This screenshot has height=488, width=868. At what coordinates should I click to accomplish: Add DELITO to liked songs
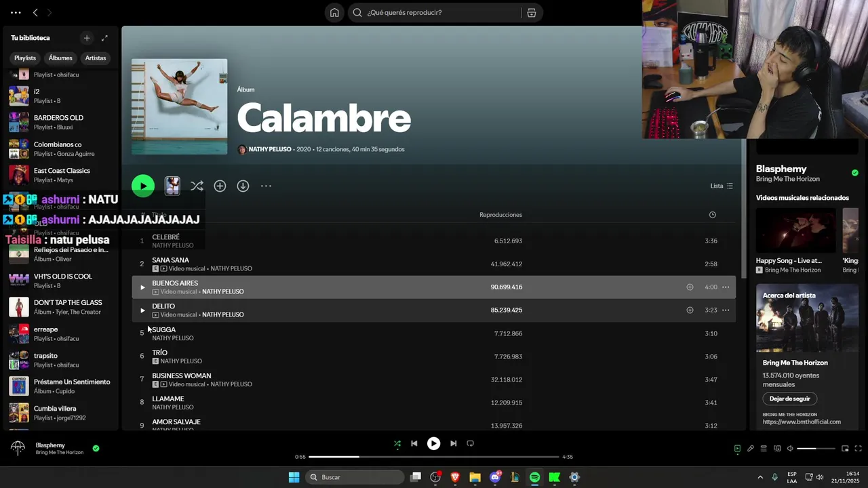690,310
